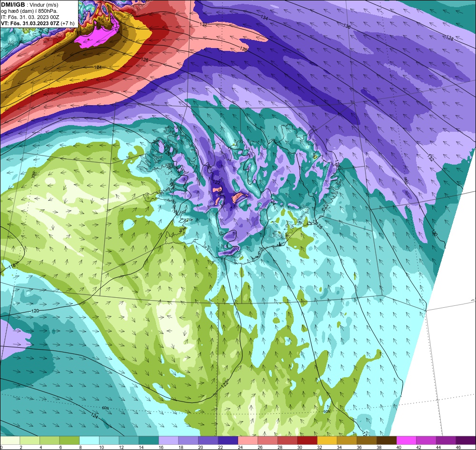Click the dark brown 38–40 m/s legend swatch
This screenshot has width=476, height=450.
pyautogui.click(x=387, y=440)
